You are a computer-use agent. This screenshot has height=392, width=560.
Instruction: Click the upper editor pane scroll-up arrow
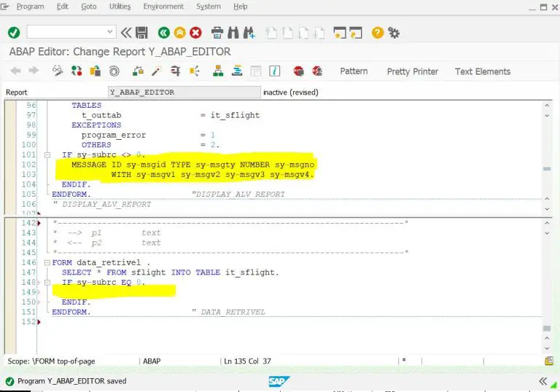547,106
